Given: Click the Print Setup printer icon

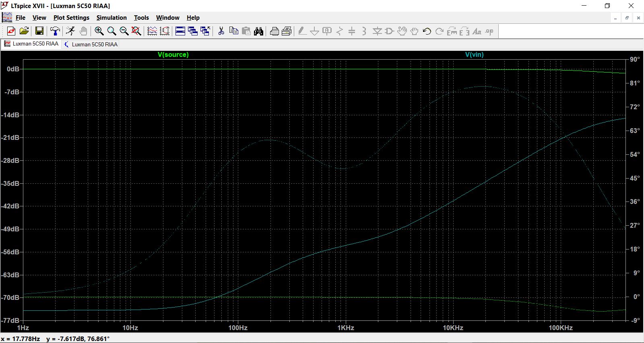Looking at the screenshot, I should coord(275,31).
